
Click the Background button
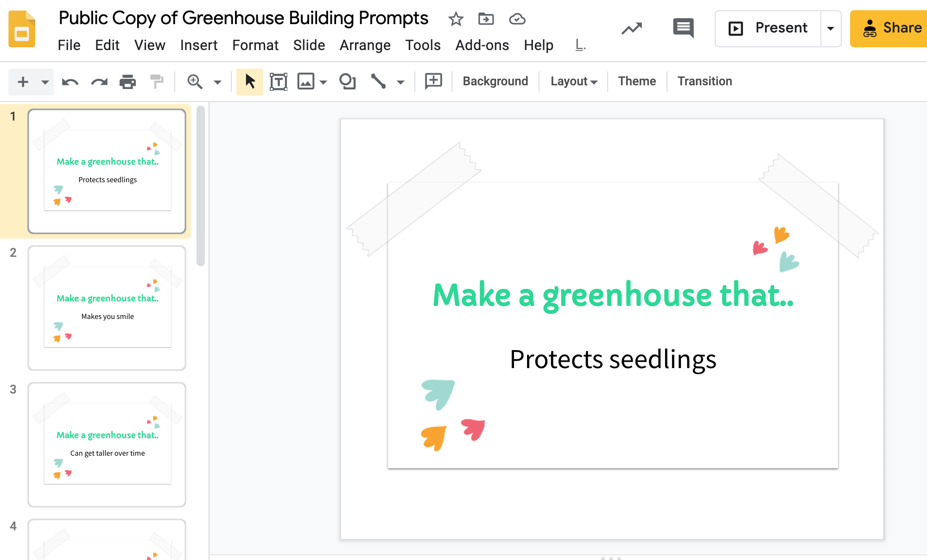click(495, 81)
